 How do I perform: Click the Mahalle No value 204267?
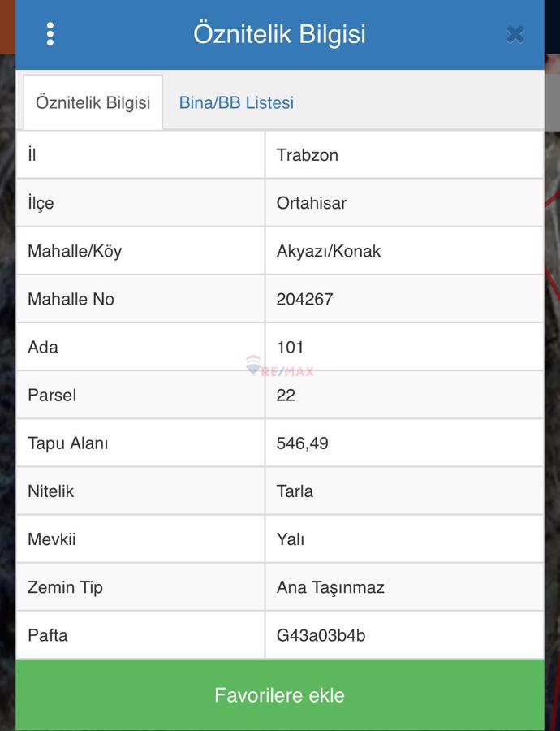click(x=305, y=299)
